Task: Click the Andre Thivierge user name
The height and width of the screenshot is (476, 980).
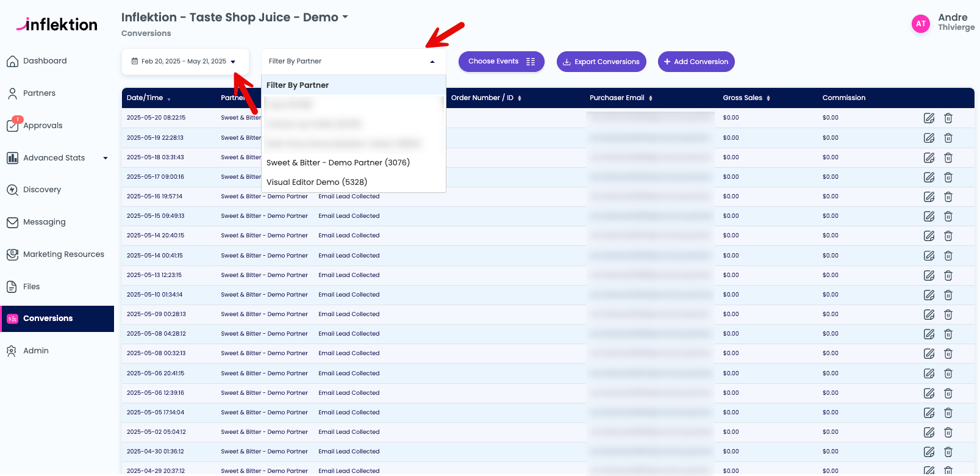Action: point(956,22)
